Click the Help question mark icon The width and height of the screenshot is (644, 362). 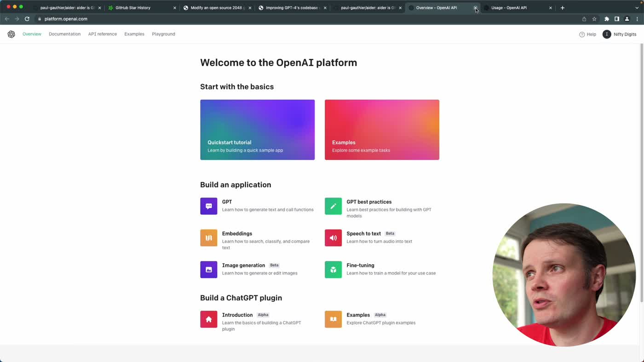582,34
